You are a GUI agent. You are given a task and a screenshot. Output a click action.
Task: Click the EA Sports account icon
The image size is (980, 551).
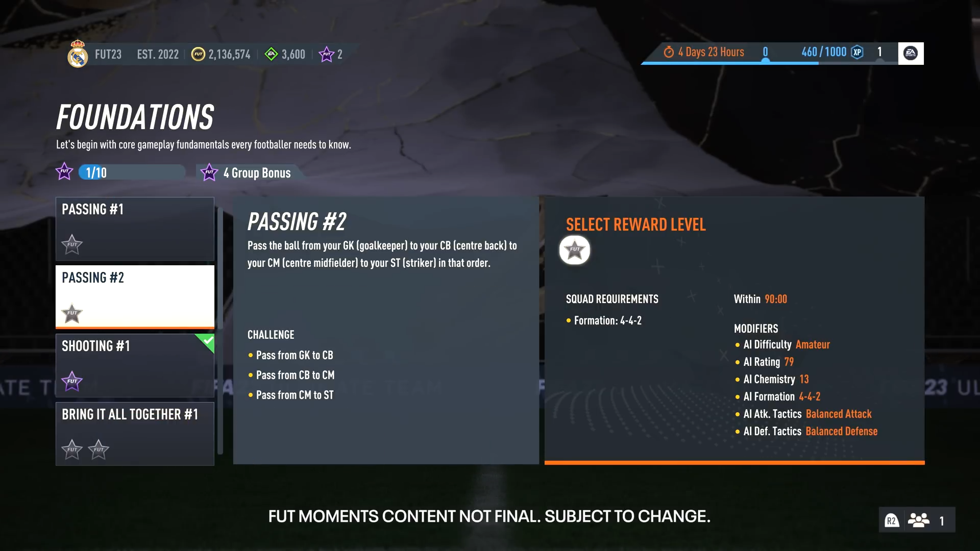point(911,53)
